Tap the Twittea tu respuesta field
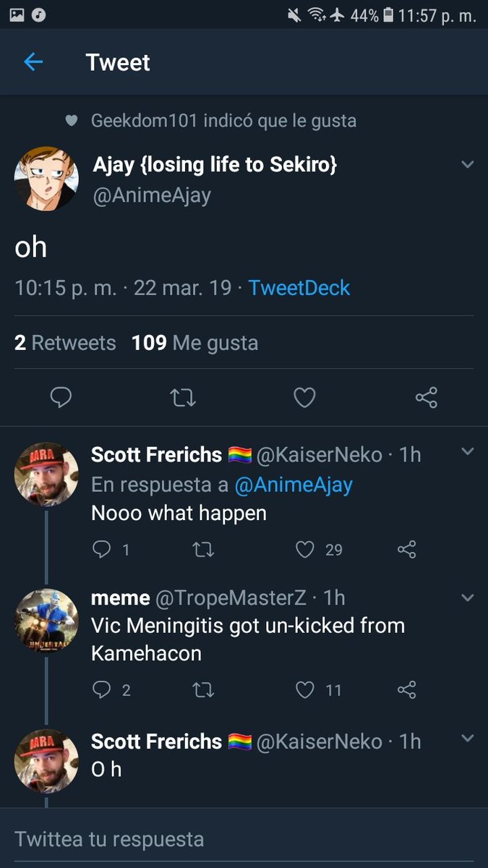This screenshot has width=488, height=868. pyautogui.click(x=244, y=839)
